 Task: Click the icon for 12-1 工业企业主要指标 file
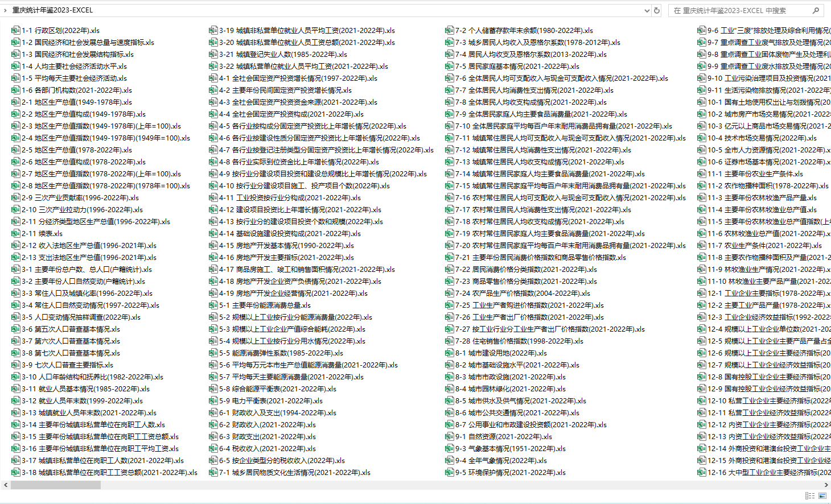click(702, 293)
